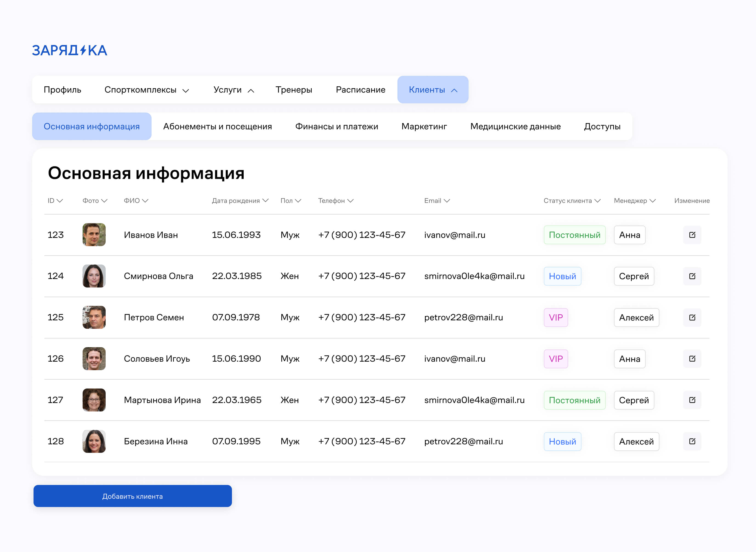Open the edit icon in Петров Семен row

tap(692, 317)
